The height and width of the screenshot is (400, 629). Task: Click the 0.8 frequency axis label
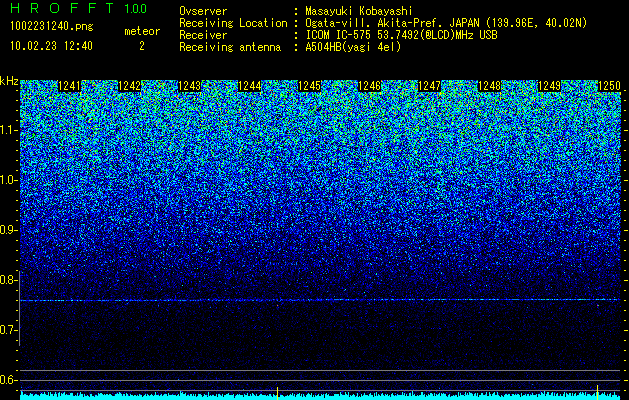click(9, 280)
